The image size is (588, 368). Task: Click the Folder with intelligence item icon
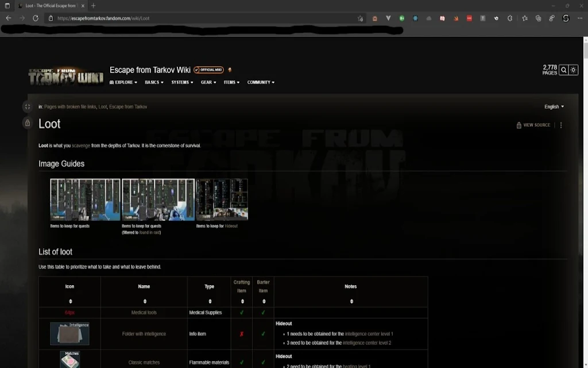tap(69, 333)
